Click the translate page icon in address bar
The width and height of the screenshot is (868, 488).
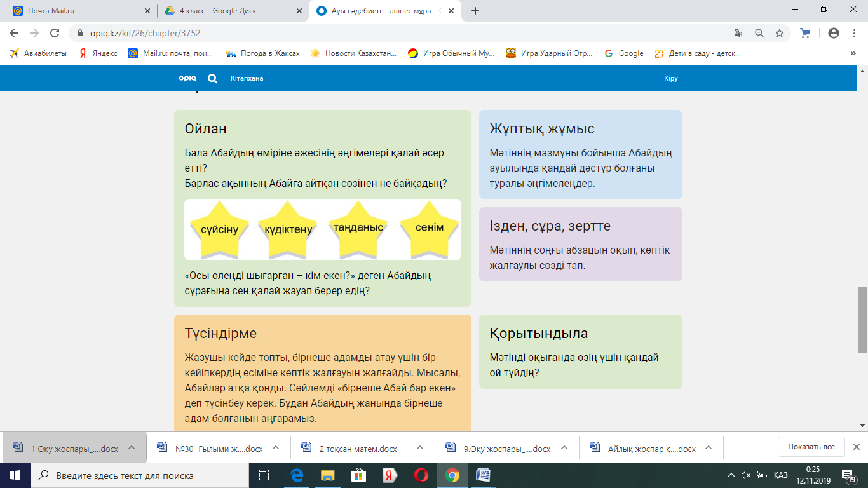[739, 33]
